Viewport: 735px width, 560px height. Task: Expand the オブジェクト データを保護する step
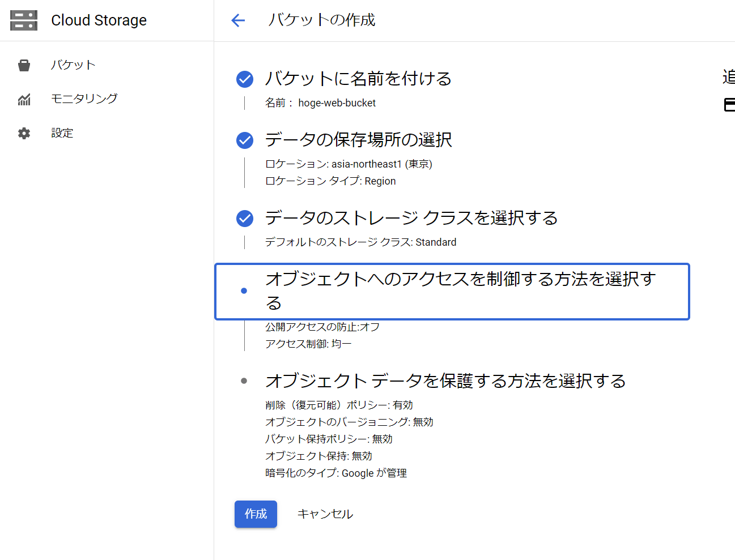tap(445, 381)
